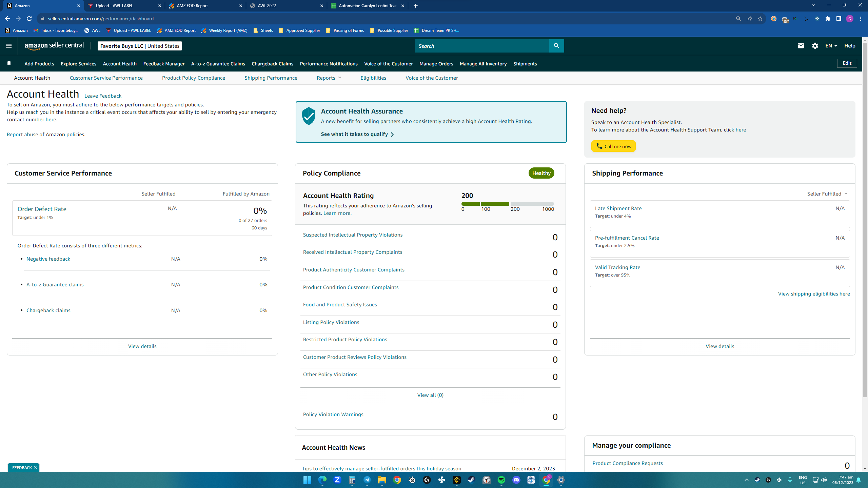Viewport: 868px width, 488px height.
Task: Click the browser zoom magnifier in address bar
Action: tap(738, 19)
